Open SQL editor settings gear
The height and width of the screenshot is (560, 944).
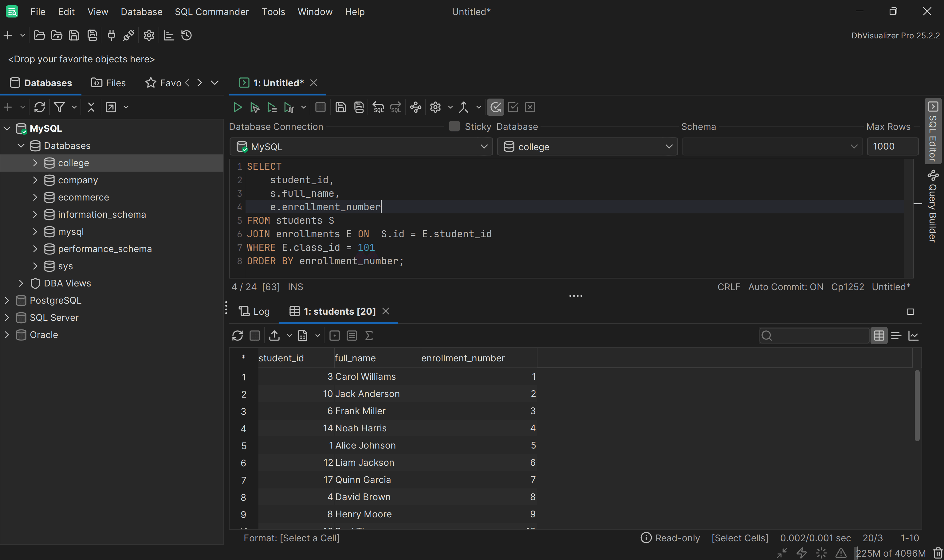(435, 107)
